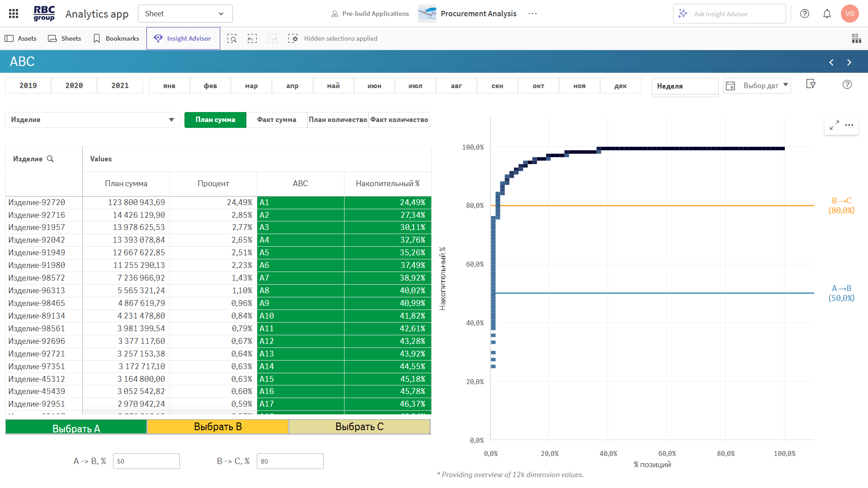Image resolution: width=868 pixels, height=488 pixels.
Task: Open the chart's three-dot options menu
Action: click(849, 125)
